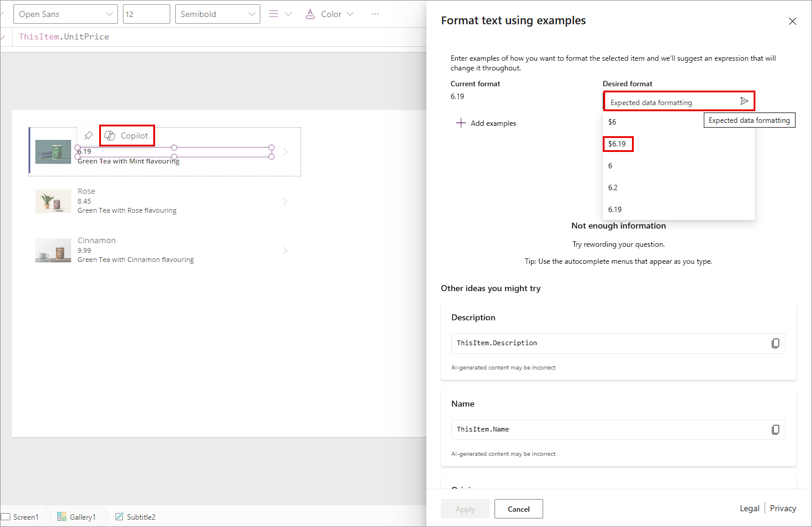
Task: Click the font size field showing 12
Action: (147, 14)
